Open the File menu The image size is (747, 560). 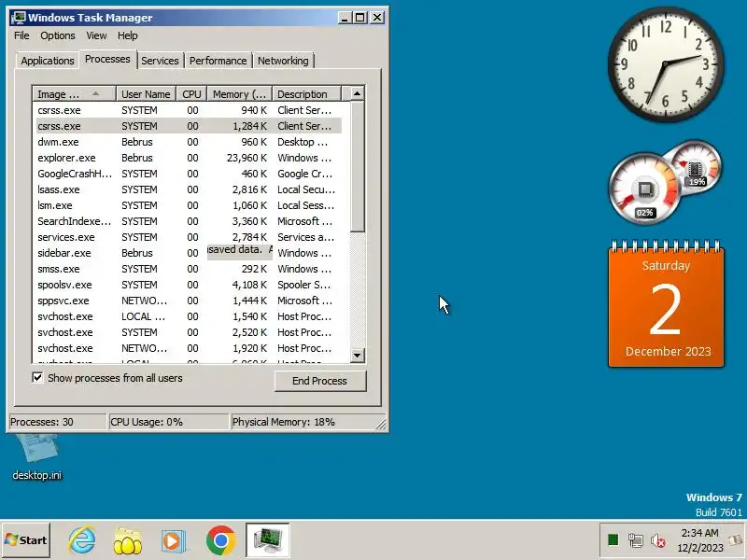point(21,35)
